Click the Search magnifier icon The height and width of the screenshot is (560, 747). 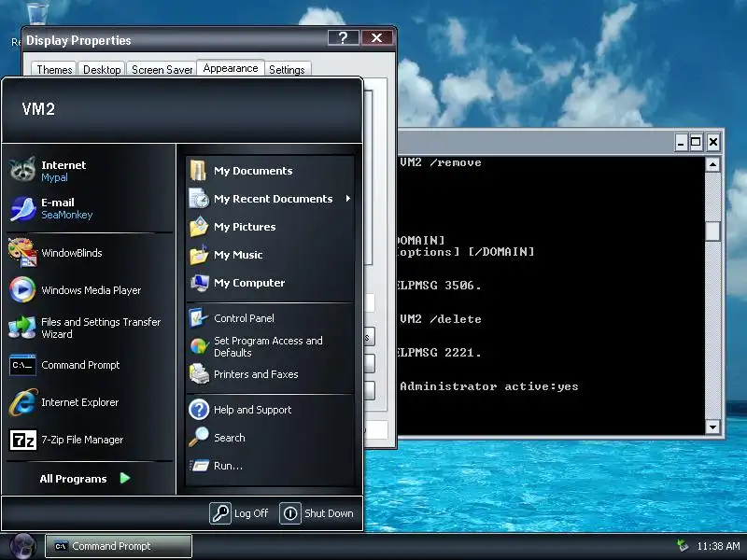pos(198,437)
